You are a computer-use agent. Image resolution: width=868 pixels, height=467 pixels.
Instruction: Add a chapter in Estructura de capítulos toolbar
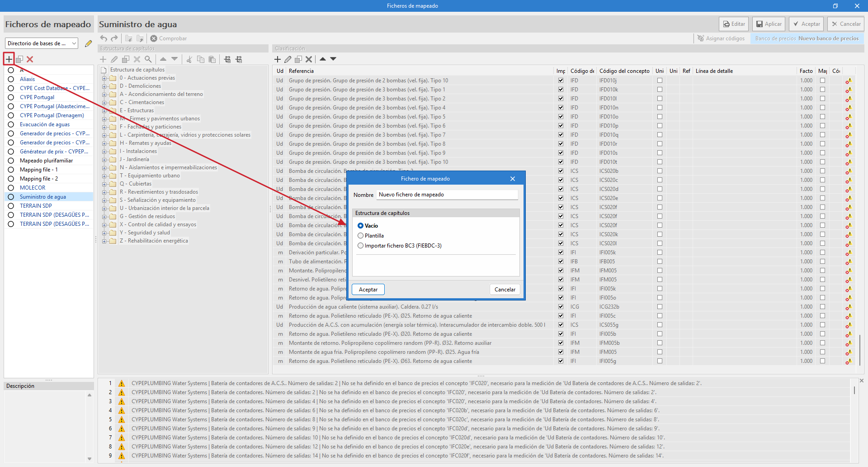[103, 59]
